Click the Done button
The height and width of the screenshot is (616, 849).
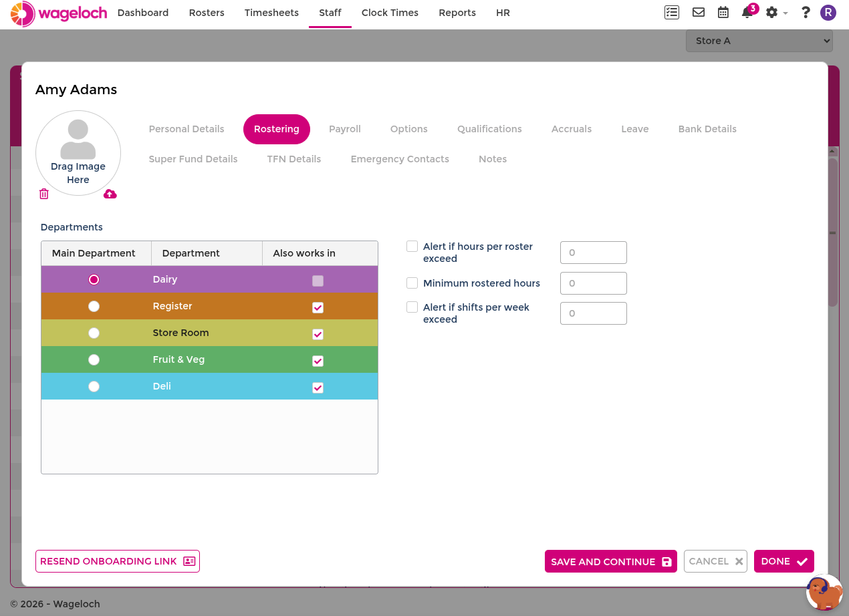784,561
